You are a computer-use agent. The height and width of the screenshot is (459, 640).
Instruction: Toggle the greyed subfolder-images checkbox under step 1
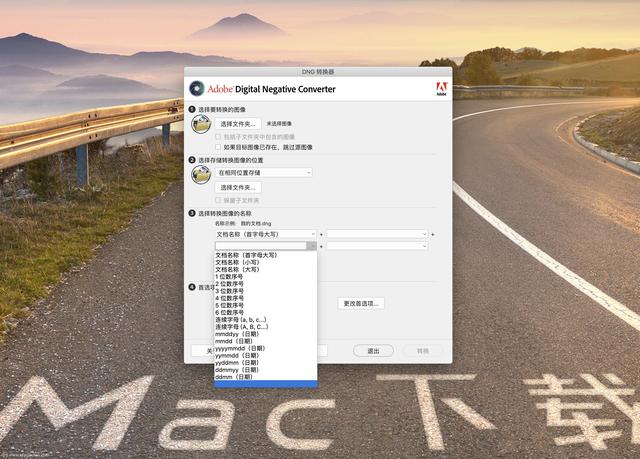(x=218, y=137)
